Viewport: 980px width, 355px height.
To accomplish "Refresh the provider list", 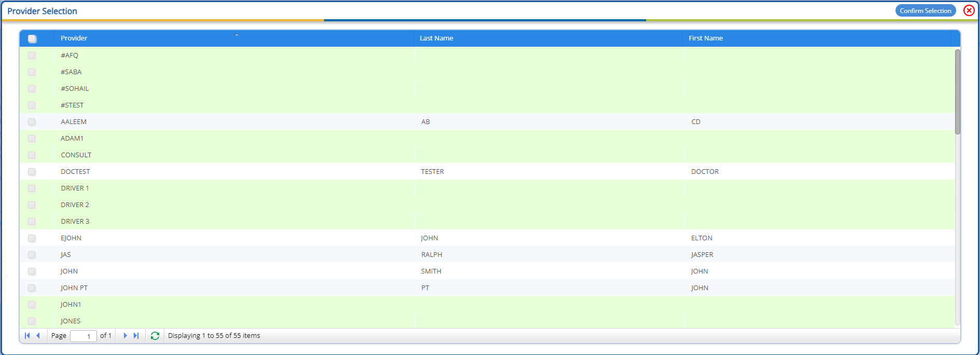I will tap(155, 336).
